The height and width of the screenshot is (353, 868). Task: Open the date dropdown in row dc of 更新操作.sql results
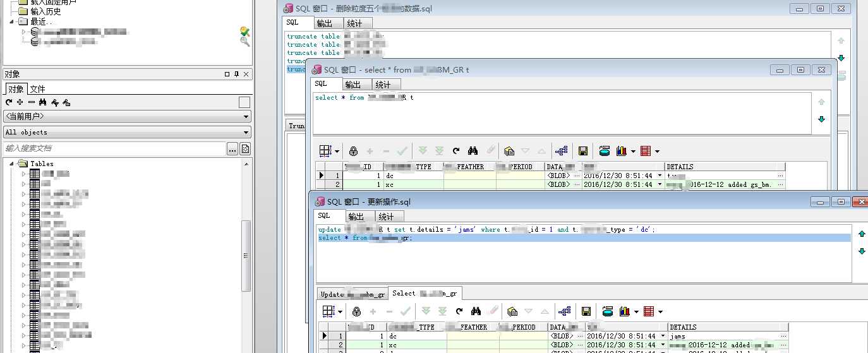(663, 337)
